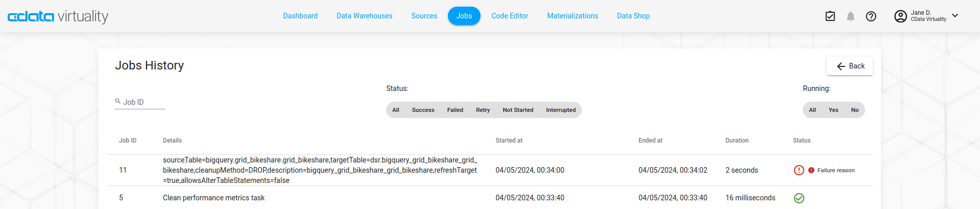Open the notifications bell
This screenshot has width=980, height=209.
(850, 16)
